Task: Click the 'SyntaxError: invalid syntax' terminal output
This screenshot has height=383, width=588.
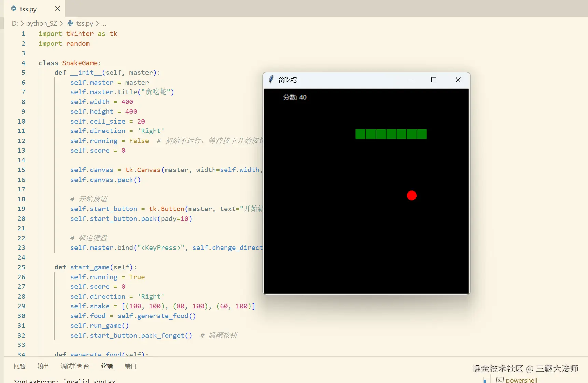Action: tap(65, 381)
